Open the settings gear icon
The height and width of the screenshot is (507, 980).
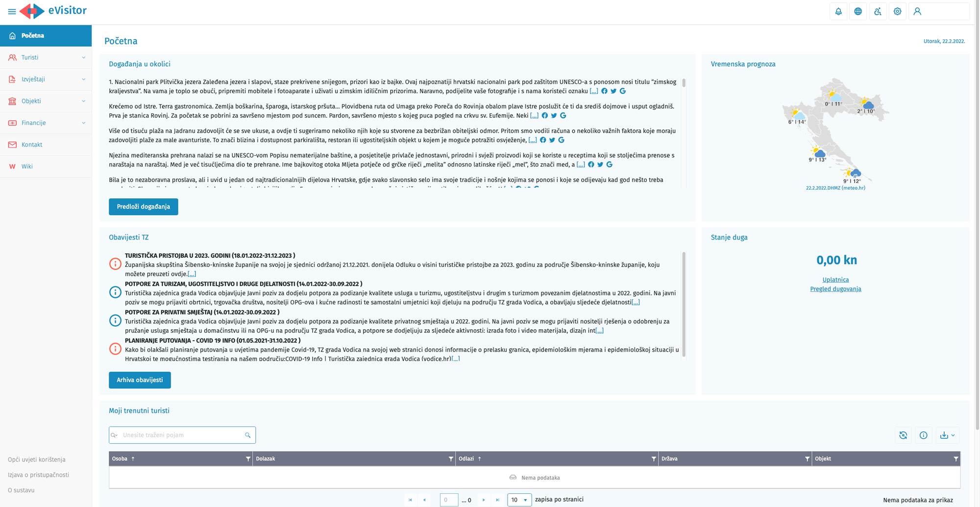[x=897, y=11]
